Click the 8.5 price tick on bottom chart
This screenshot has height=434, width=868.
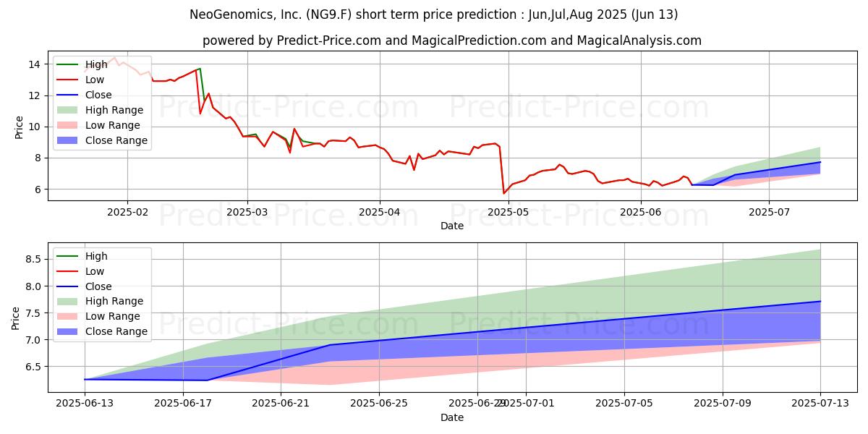coord(31,259)
